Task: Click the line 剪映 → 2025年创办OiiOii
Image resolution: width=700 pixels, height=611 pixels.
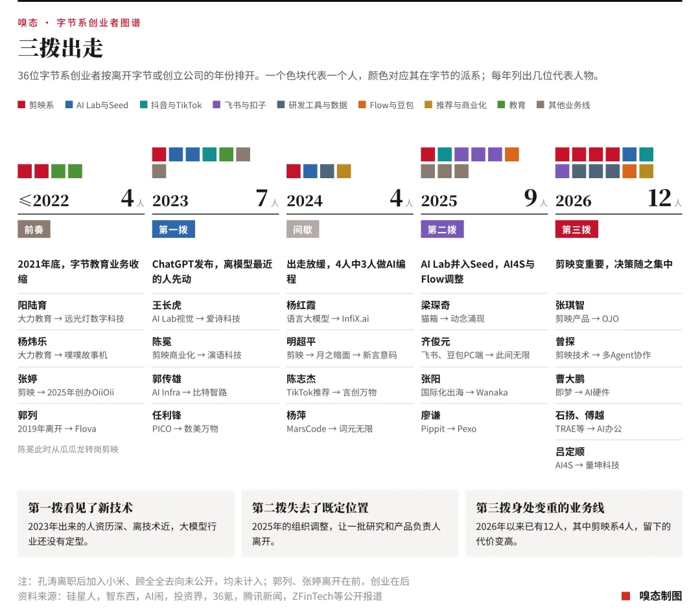Action: (66, 392)
